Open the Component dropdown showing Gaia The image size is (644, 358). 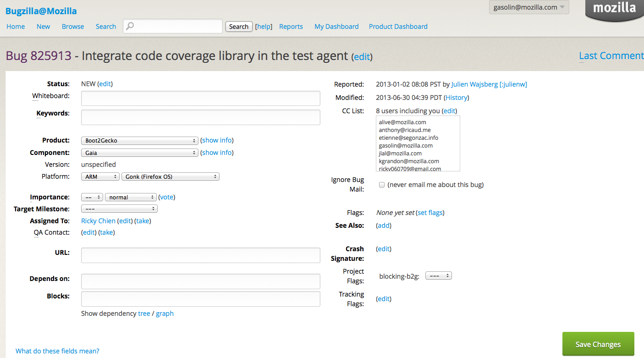pos(139,153)
